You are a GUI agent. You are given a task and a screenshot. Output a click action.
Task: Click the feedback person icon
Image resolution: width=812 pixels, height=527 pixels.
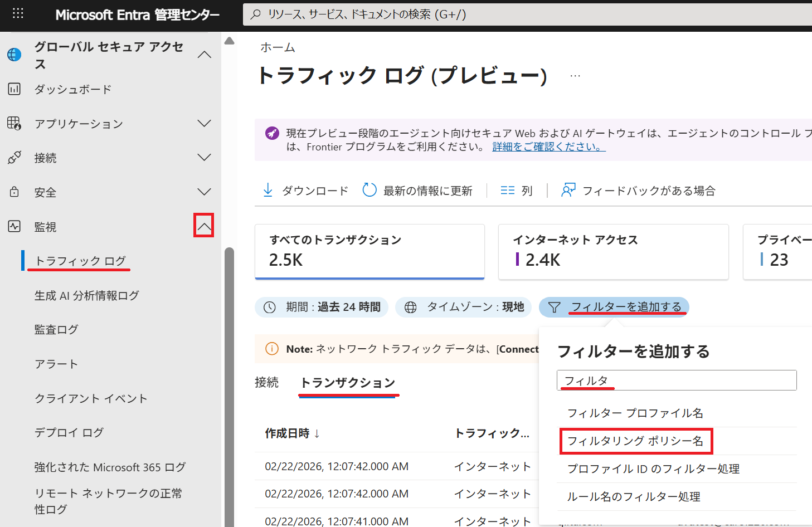[x=568, y=190]
